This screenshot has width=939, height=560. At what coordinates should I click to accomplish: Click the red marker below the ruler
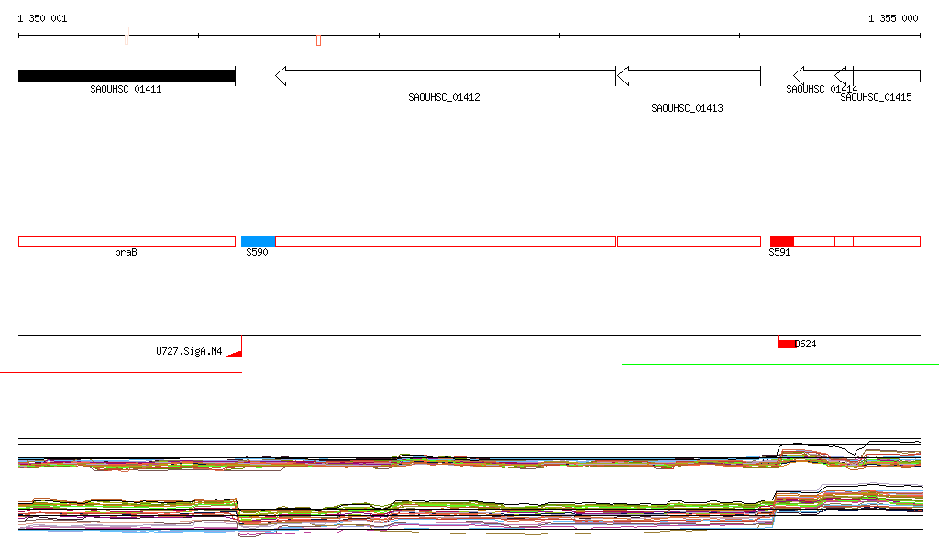point(318,40)
